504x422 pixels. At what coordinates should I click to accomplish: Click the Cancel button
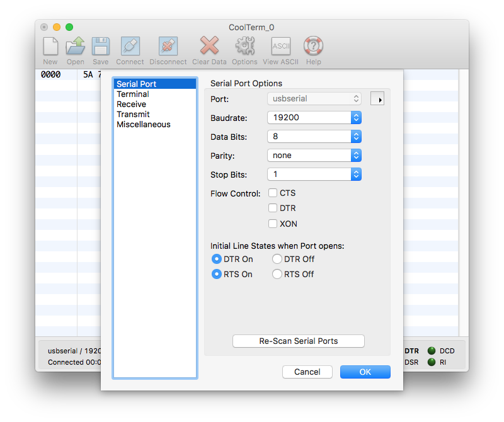(307, 372)
